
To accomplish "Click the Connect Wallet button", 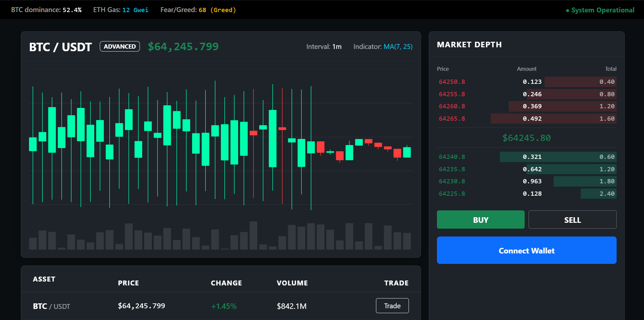I will coord(526,250).
